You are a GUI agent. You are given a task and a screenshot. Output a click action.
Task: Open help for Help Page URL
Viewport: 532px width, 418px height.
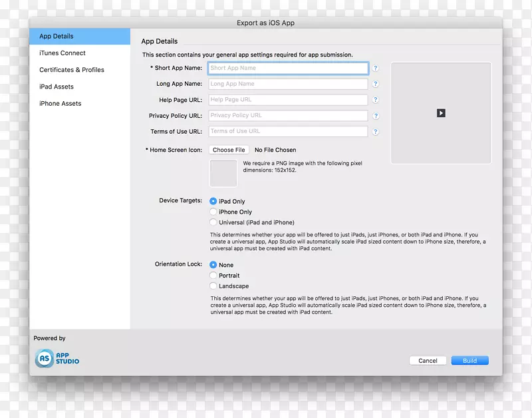click(x=376, y=100)
